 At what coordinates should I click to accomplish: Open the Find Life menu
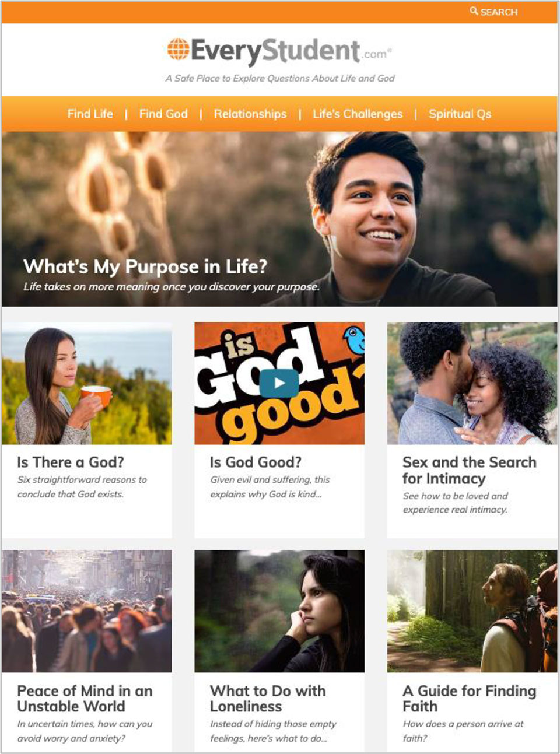pyautogui.click(x=90, y=114)
